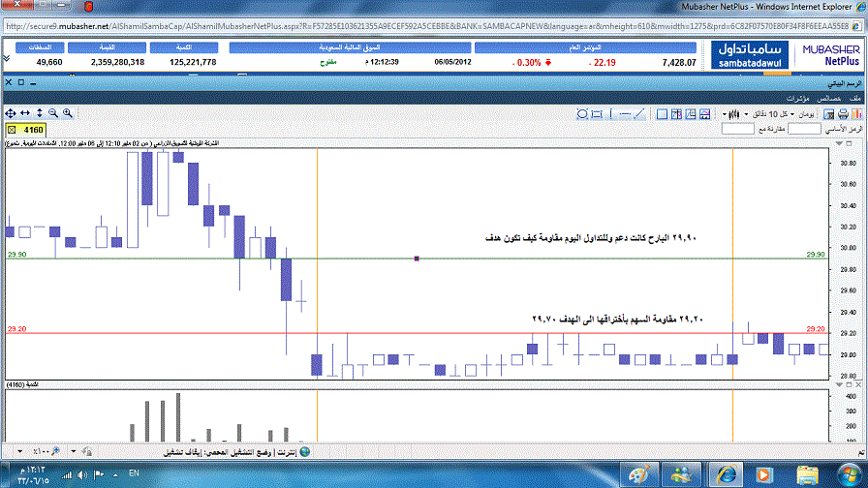Viewport: 868px width, 488px height.
Task: Click the Paint icon in taskbar
Action: coord(638,474)
